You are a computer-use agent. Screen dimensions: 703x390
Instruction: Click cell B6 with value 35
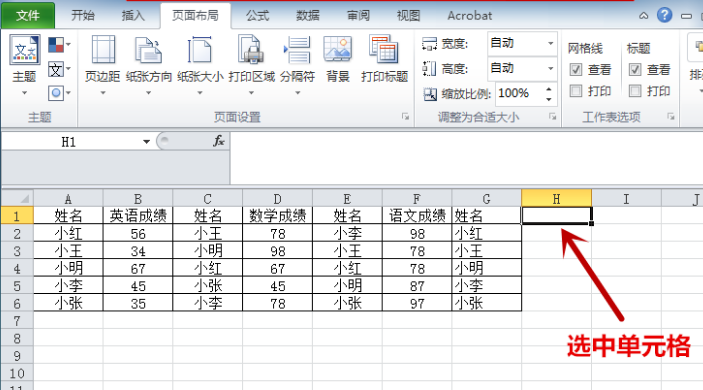click(x=138, y=303)
